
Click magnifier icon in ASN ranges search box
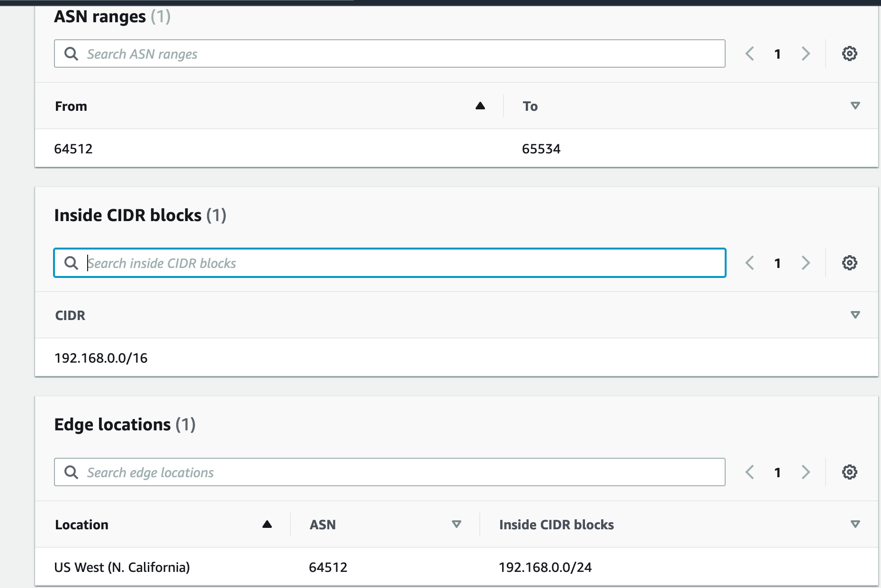pos(72,53)
